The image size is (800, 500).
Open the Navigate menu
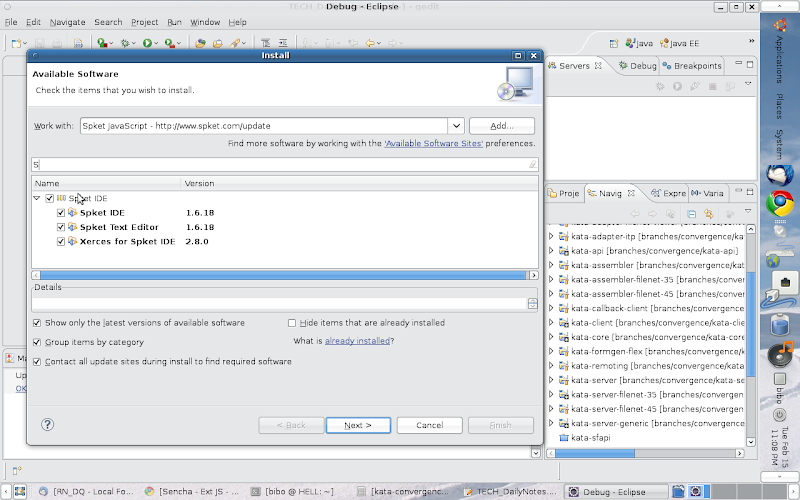pyautogui.click(x=67, y=22)
